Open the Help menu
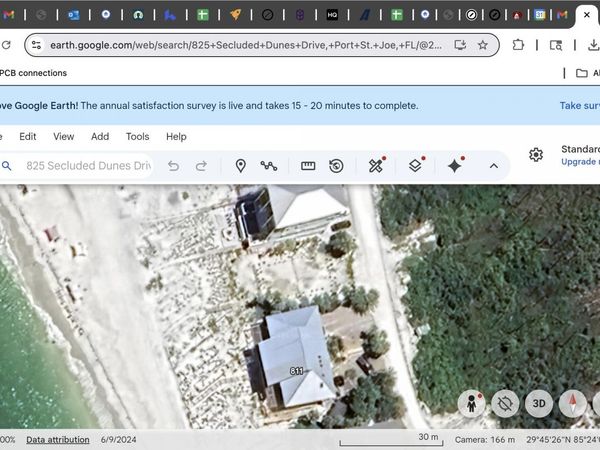This screenshot has width=600, height=450. [x=176, y=137]
